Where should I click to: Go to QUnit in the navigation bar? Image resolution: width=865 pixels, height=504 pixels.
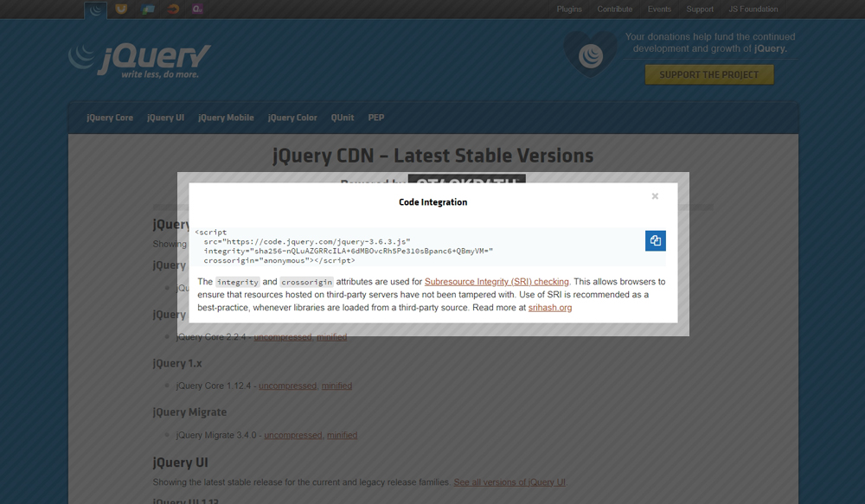pyautogui.click(x=343, y=118)
